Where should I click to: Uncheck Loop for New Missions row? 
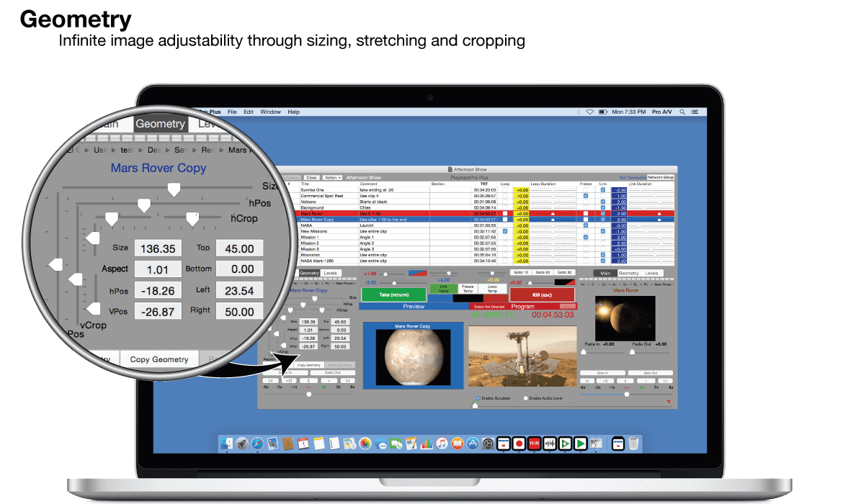pyautogui.click(x=505, y=231)
